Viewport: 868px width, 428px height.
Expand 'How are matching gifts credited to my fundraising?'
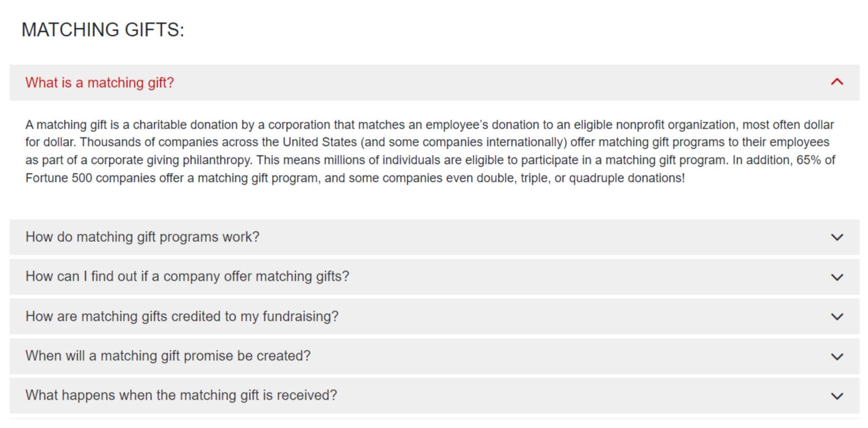182,316
